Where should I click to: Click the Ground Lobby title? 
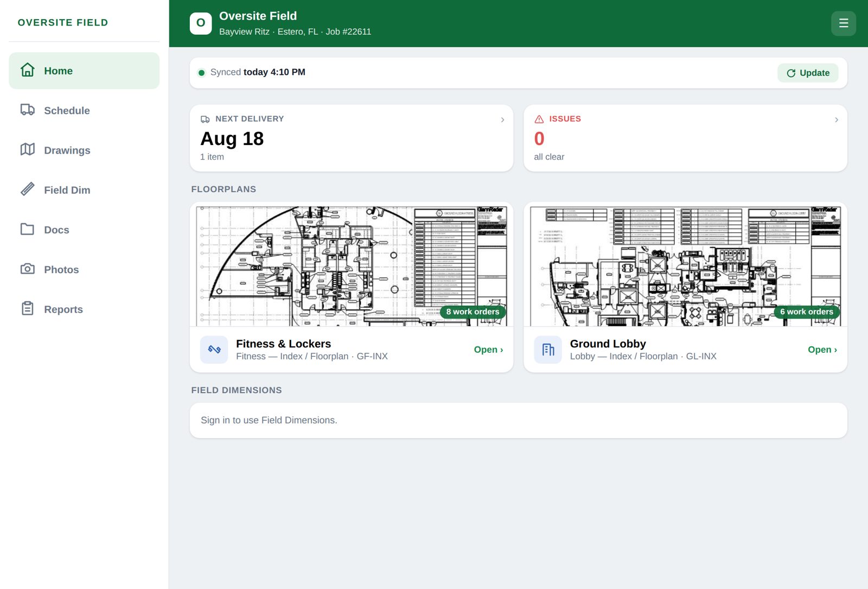tap(608, 344)
